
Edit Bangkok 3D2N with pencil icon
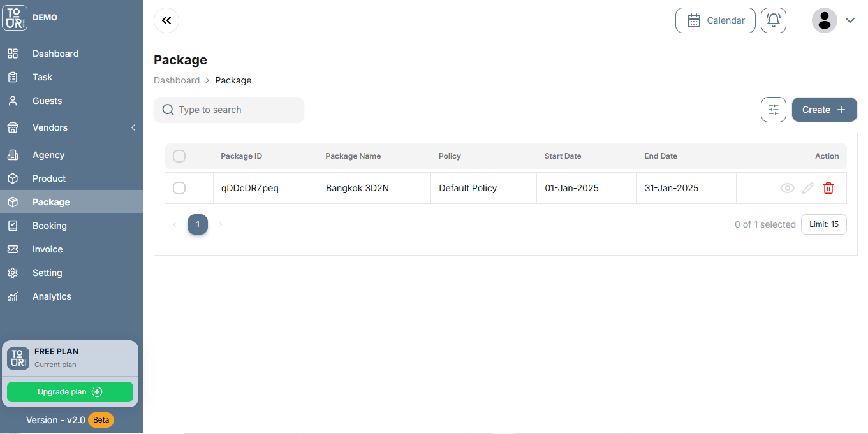[808, 188]
